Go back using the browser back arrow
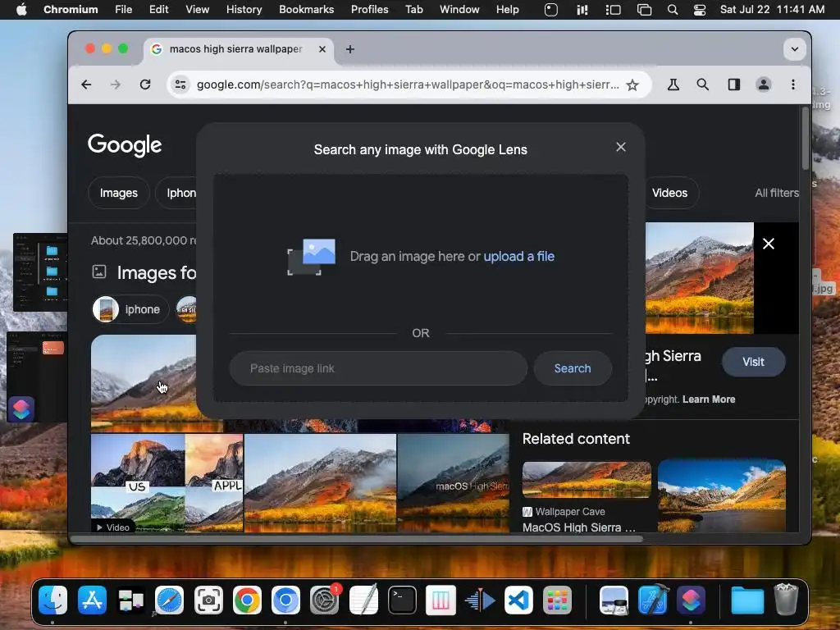The width and height of the screenshot is (840, 630). point(86,84)
